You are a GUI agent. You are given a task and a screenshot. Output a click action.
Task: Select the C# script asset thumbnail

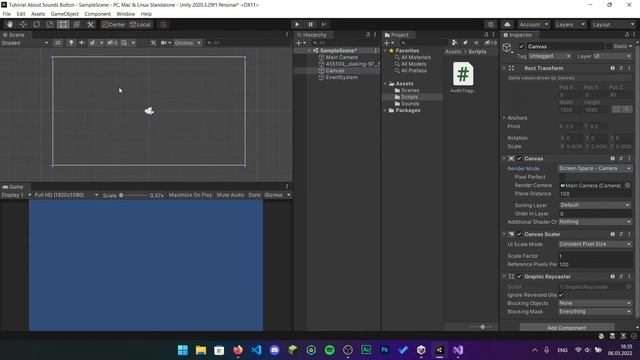[463, 74]
